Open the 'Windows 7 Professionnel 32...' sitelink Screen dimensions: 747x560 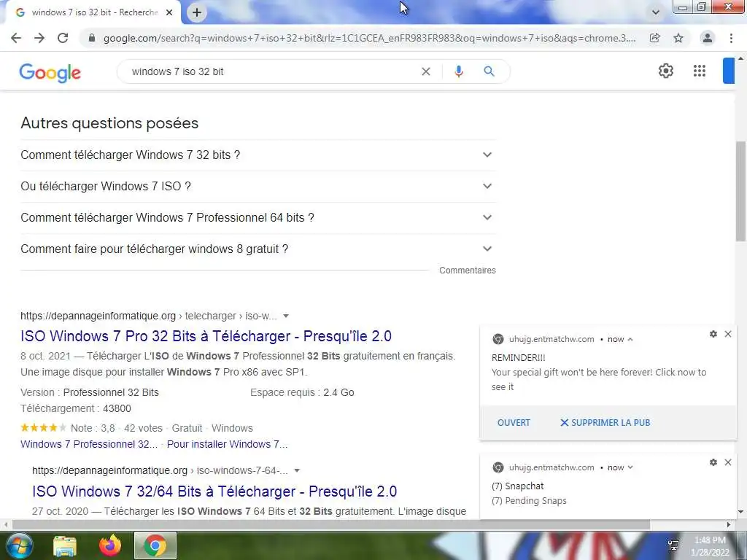coord(89,444)
